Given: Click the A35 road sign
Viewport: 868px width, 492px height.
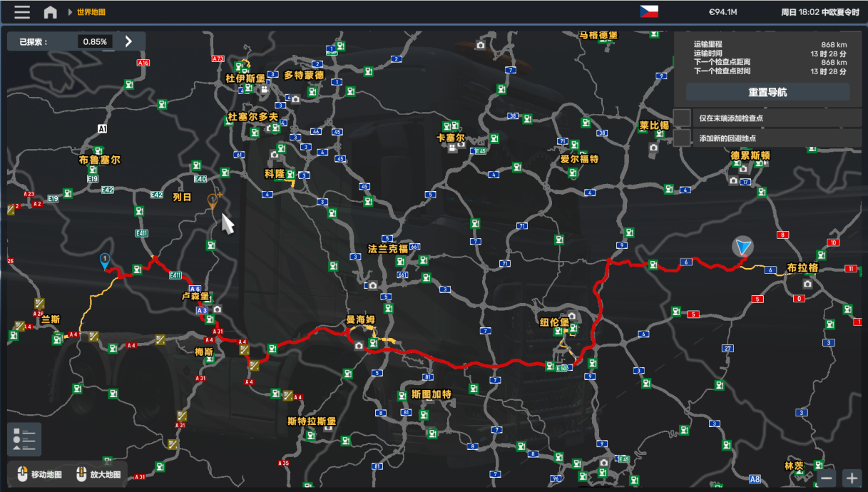Looking at the screenshot, I should pyautogui.click(x=284, y=463).
